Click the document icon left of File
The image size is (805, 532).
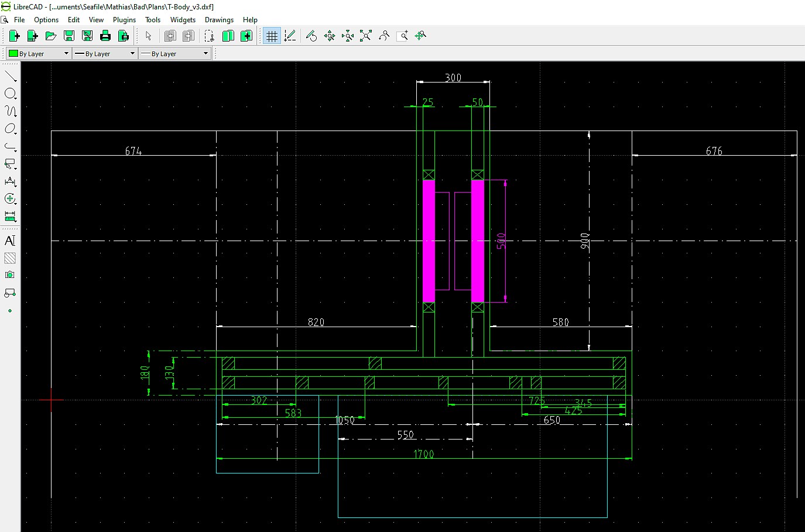[x=5, y=20]
